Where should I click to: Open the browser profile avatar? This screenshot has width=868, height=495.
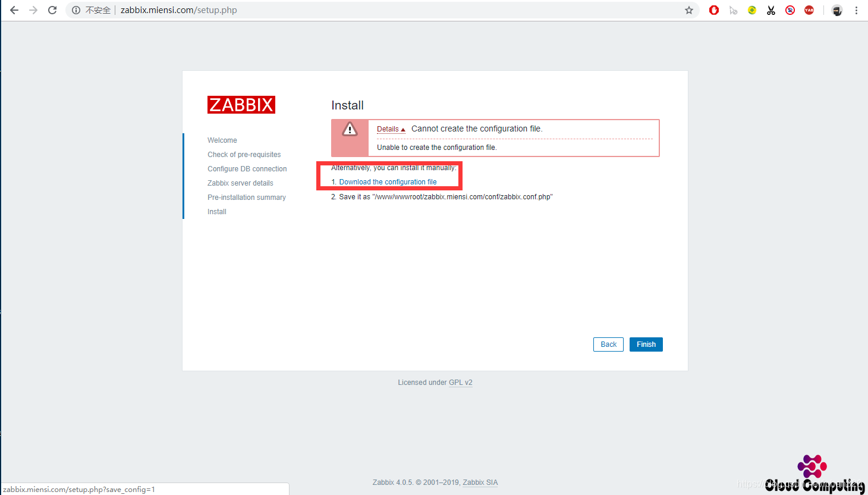tap(837, 10)
